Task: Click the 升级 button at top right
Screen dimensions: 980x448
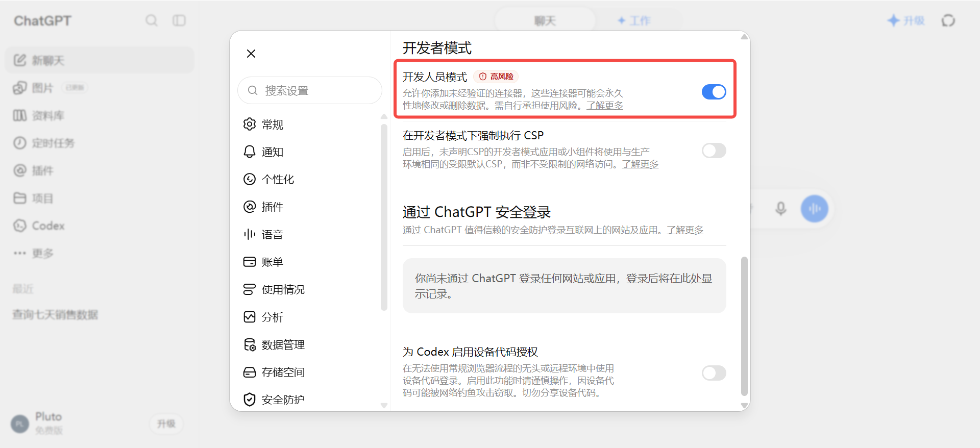Action: click(906, 20)
